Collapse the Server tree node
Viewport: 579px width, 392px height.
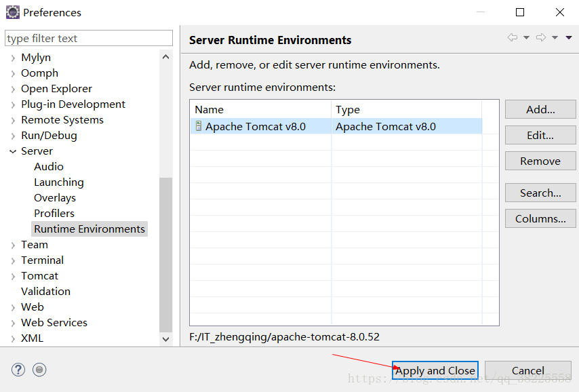click(x=14, y=151)
